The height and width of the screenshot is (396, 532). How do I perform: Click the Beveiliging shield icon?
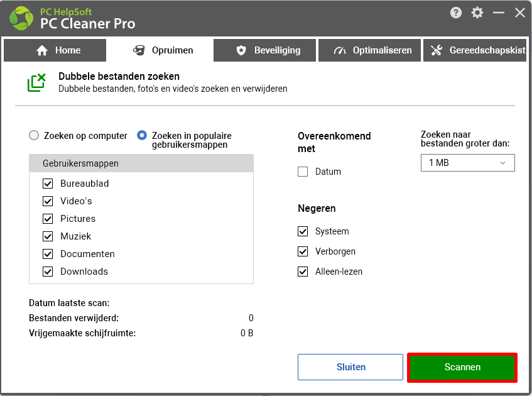click(241, 50)
